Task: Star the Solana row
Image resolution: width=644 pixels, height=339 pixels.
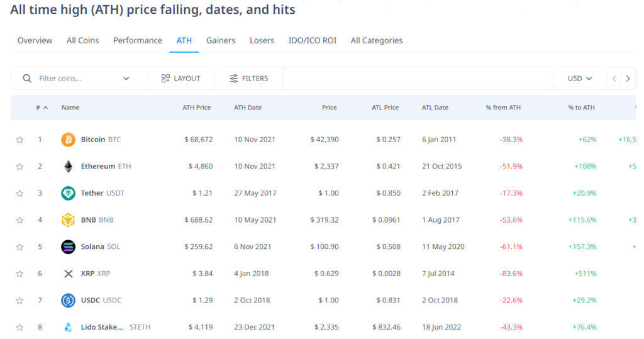Action: tap(19, 247)
